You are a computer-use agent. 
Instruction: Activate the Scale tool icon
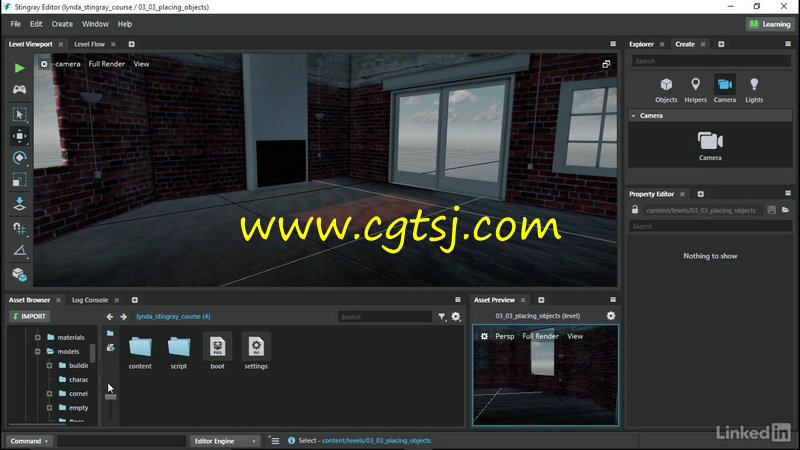19,180
